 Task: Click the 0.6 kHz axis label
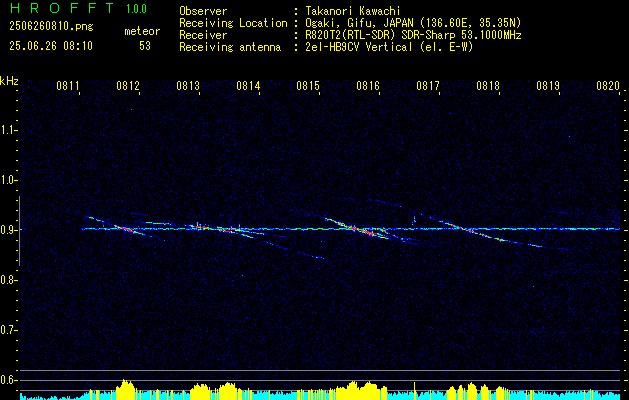pos(8,380)
